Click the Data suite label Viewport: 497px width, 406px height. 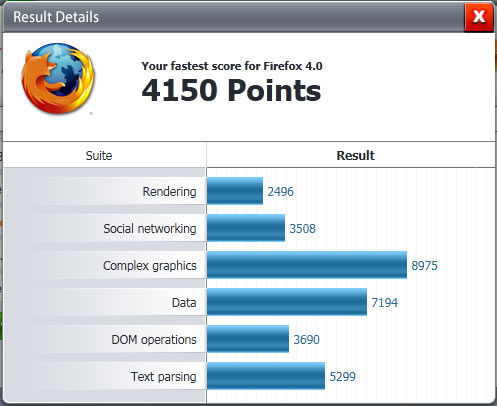coord(184,303)
